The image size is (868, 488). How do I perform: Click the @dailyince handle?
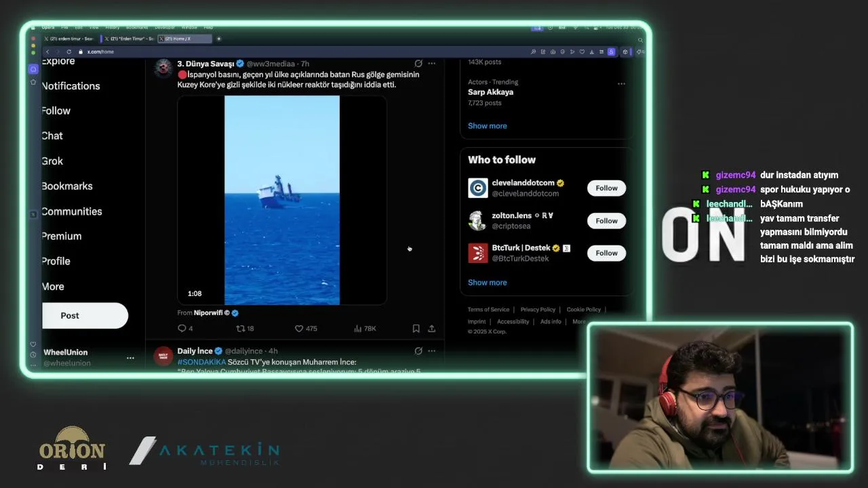[x=243, y=351]
